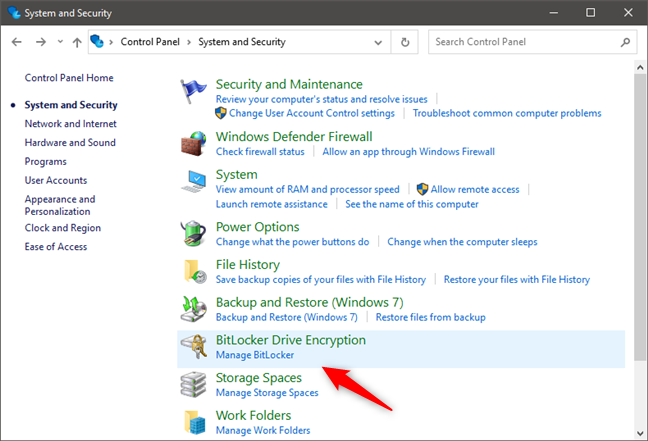Image resolution: width=648 pixels, height=441 pixels.
Task: Open Network and Internet category
Action: tap(71, 124)
